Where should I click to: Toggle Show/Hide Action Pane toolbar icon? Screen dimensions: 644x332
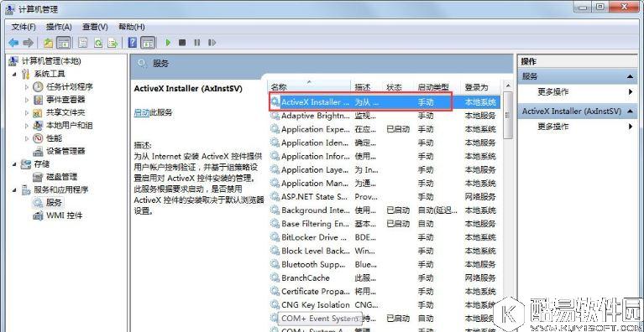click(x=148, y=42)
